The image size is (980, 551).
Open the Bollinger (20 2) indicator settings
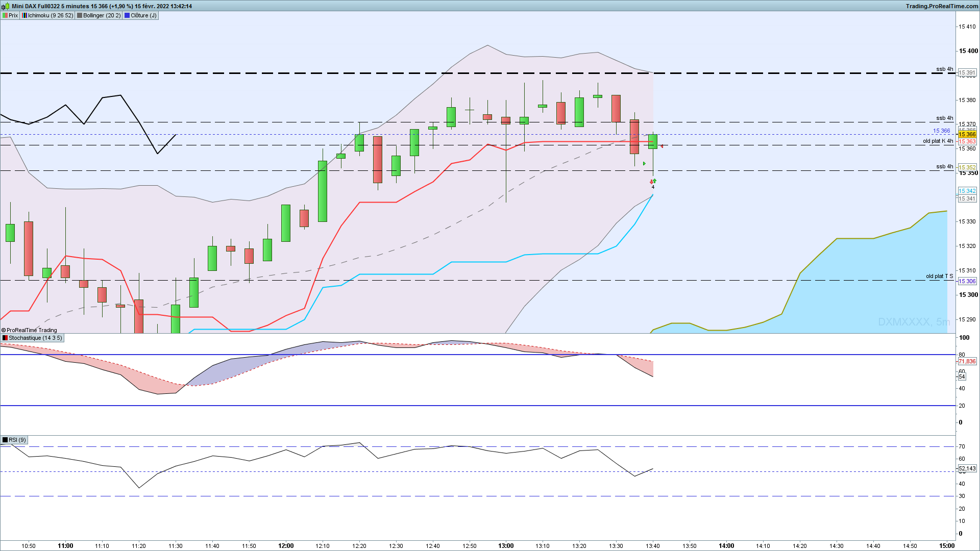tap(102, 15)
